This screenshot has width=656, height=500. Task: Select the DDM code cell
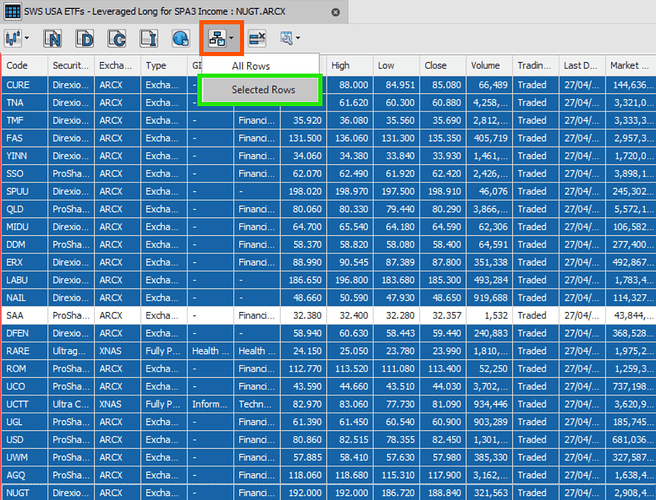25,244
